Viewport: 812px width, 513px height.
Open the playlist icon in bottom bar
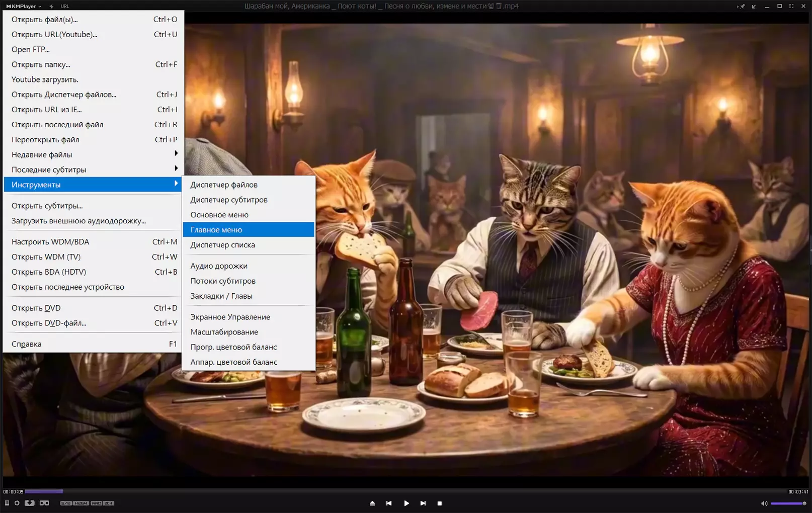pyautogui.click(x=7, y=503)
